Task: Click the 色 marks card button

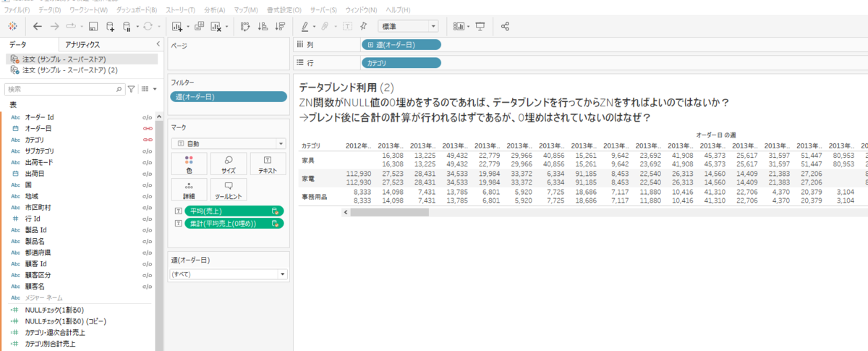Action: tap(189, 164)
